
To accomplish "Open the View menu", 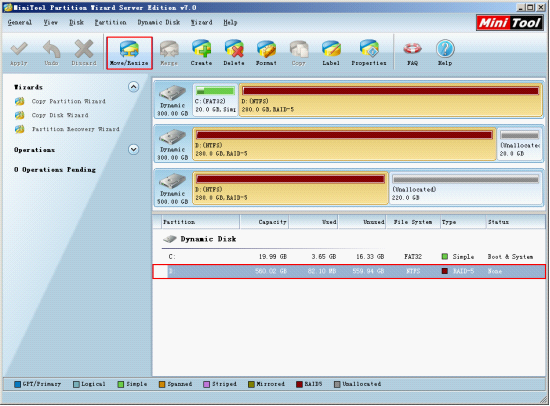I will (x=51, y=22).
